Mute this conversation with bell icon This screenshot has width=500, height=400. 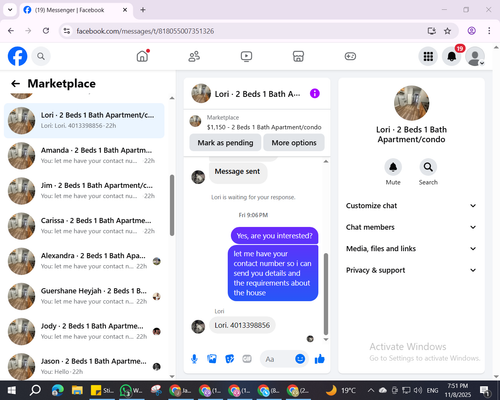393,167
